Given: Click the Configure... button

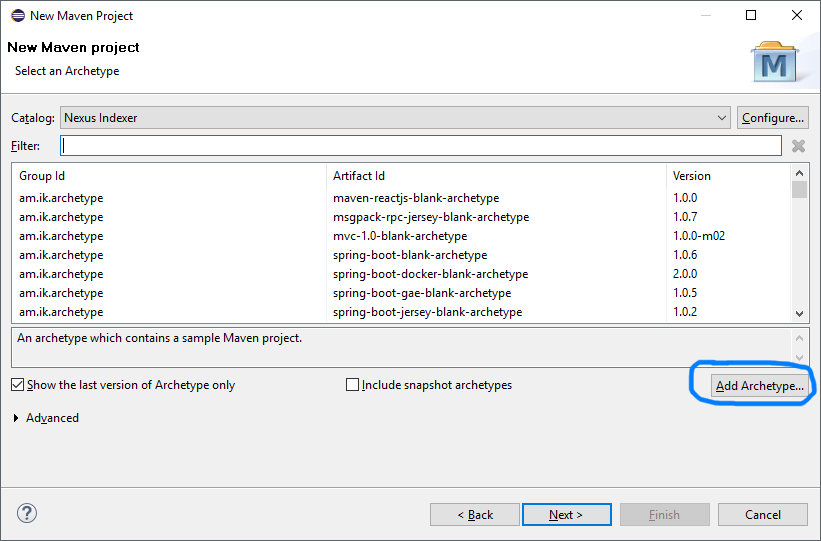Looking at the screenshot, I should pos(772,118).
